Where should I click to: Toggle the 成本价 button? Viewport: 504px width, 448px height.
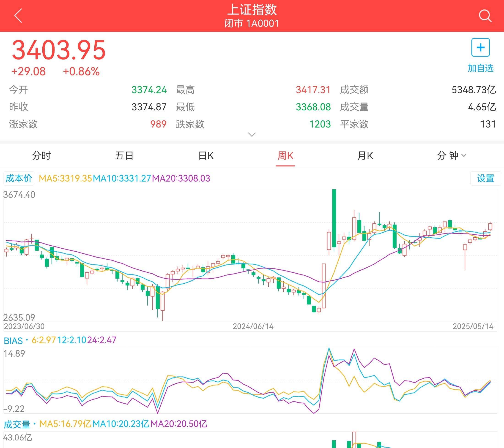(19, 178)
